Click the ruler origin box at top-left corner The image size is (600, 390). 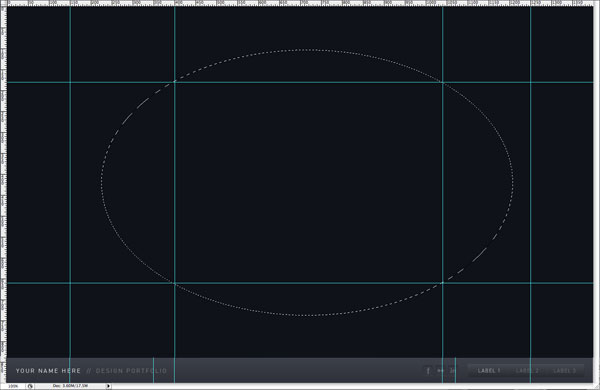[x=3, y=3]
